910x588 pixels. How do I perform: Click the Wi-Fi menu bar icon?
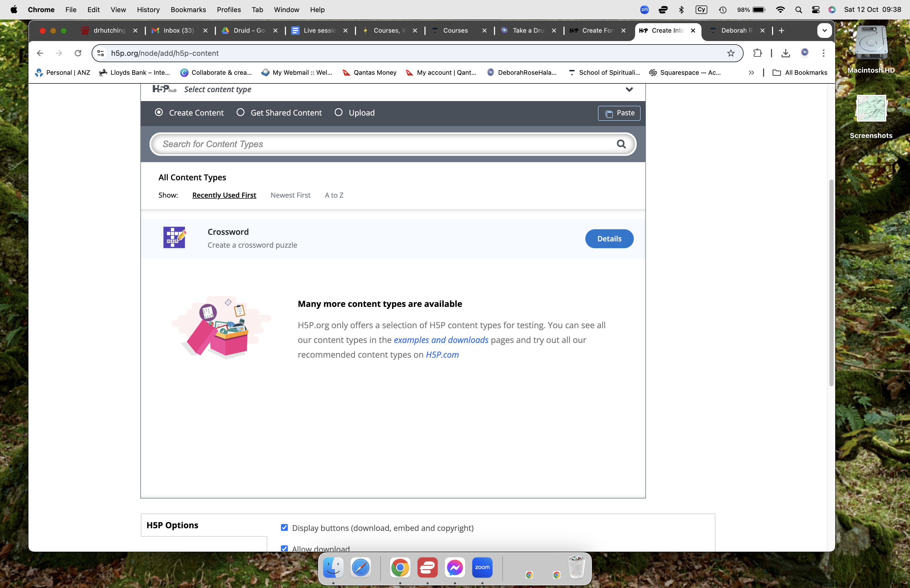[780, 9]
